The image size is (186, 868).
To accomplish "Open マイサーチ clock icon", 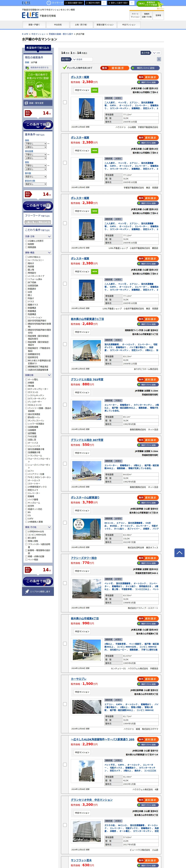I will click(49, 3).
